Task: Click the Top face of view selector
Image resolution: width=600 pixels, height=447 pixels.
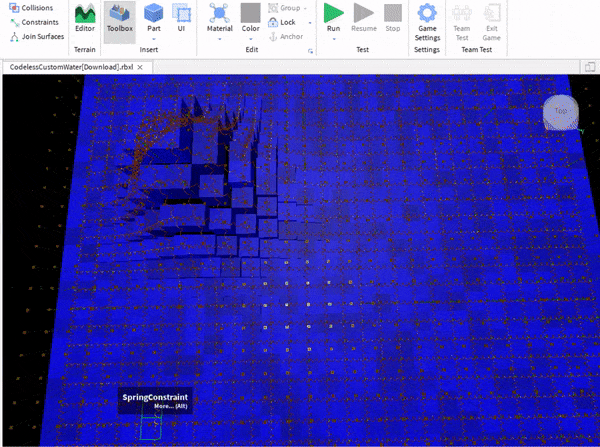Action: [x=561, y=112]
